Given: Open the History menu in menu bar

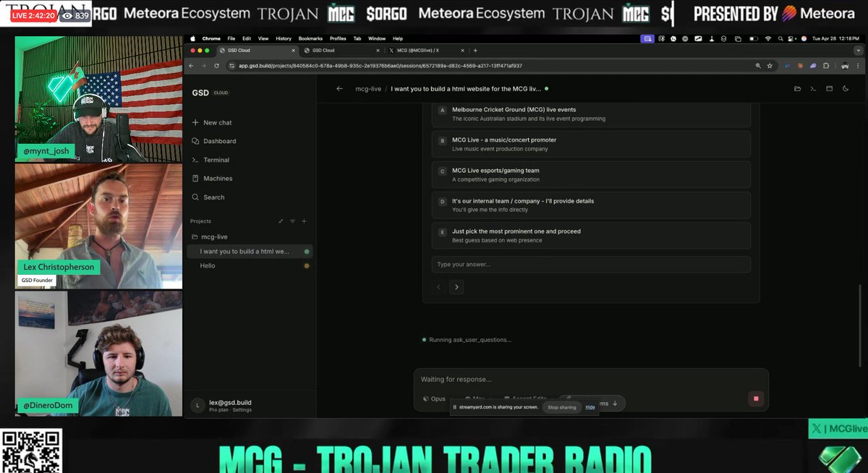Looking at the screenshot, I should pos(284,38).
